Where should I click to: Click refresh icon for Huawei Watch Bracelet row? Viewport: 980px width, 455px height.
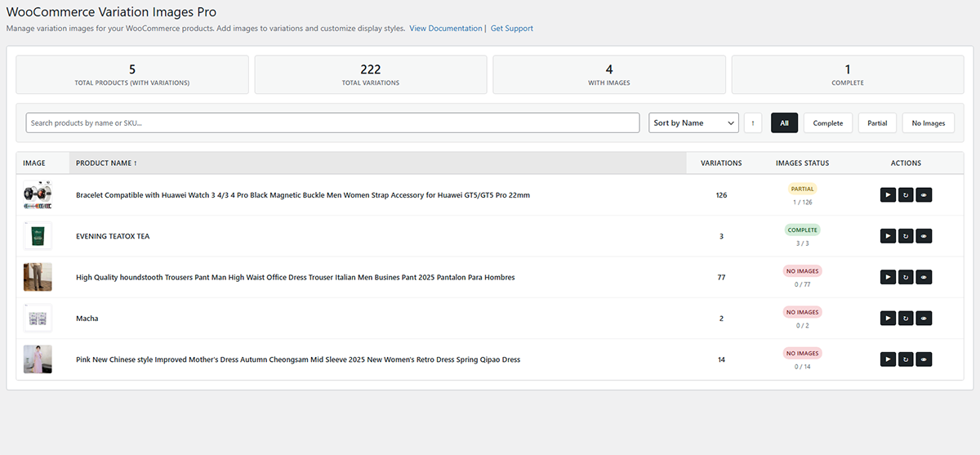click(906, 195)
